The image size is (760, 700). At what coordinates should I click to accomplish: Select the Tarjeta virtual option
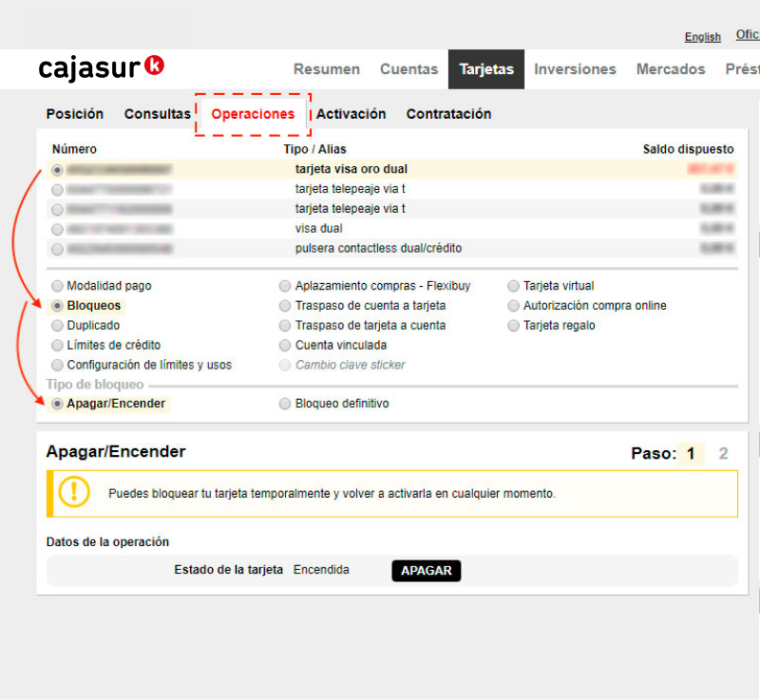[514, 286]
